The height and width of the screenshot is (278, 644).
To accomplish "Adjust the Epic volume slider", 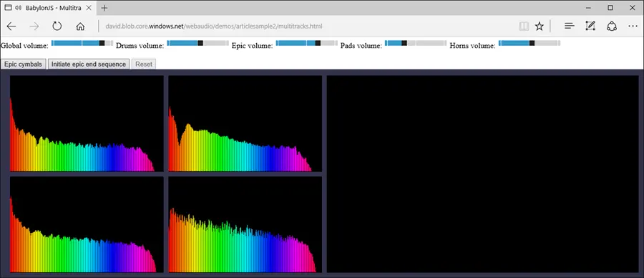I will 307,43.
